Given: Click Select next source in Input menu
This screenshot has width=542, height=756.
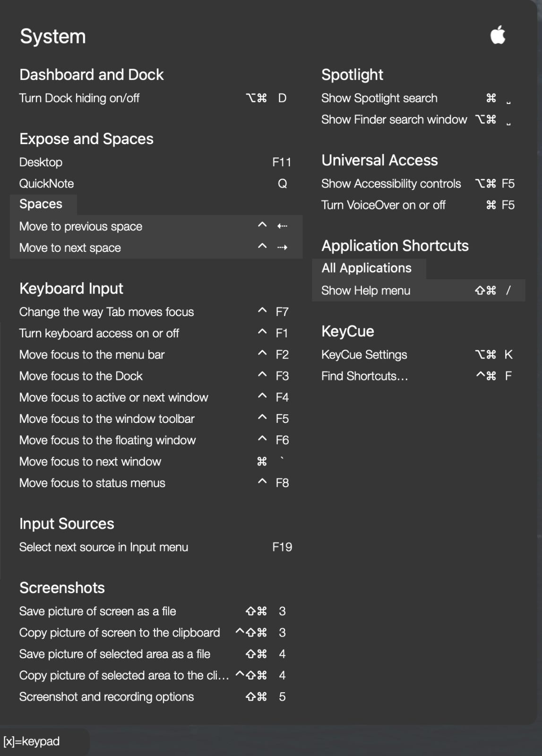Looking at the screenshot, I should (x=103, y=547).
